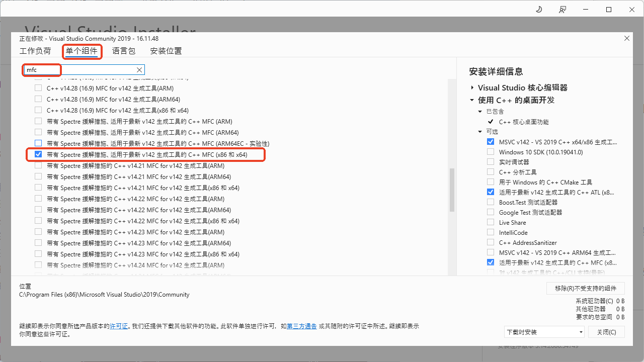The width and height of the screenshot is (644, 362).
Task: Check Spectre C++ v14.24 MFC (ARM) box
Action: [38, 265]
